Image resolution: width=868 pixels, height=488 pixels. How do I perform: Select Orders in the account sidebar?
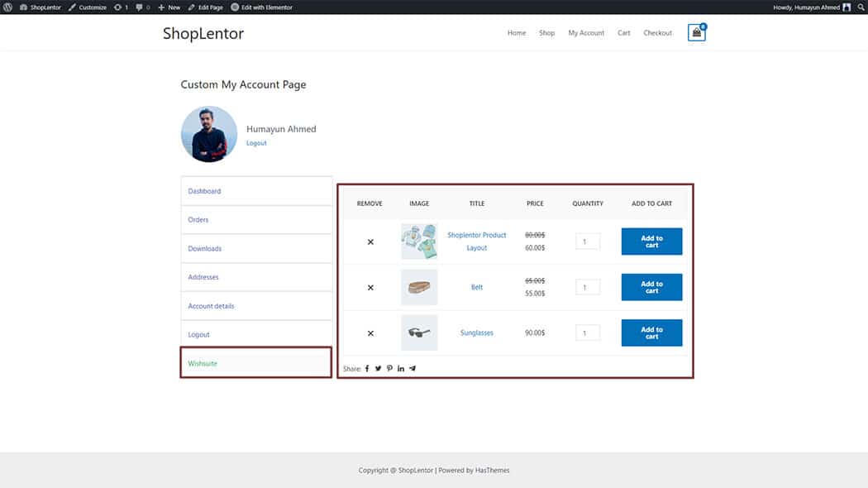tap(198, 220)
